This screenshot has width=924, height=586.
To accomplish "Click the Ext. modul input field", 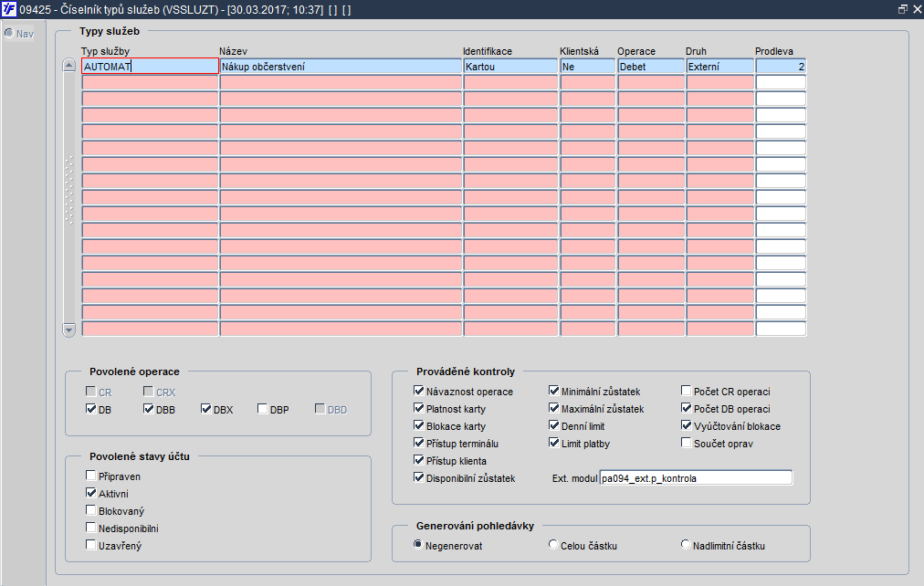I will (x=696, y=478).
